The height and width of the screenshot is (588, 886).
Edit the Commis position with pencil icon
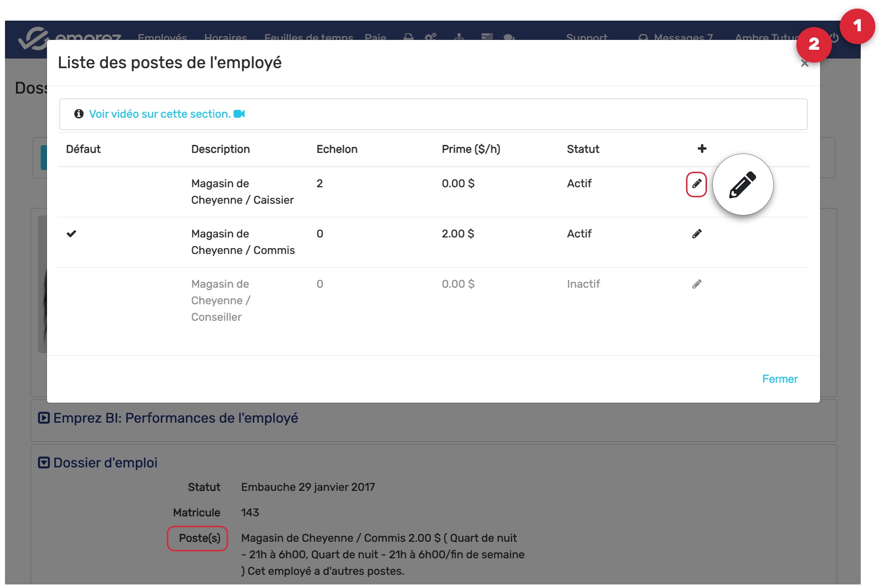click(x=696, y=234)
